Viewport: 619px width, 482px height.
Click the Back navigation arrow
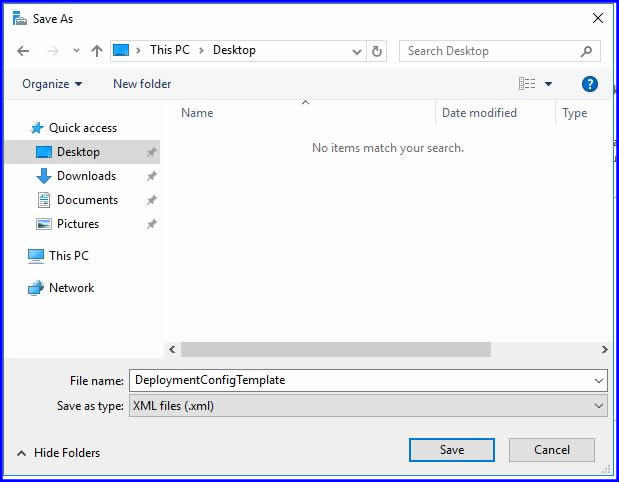(23, 51)
